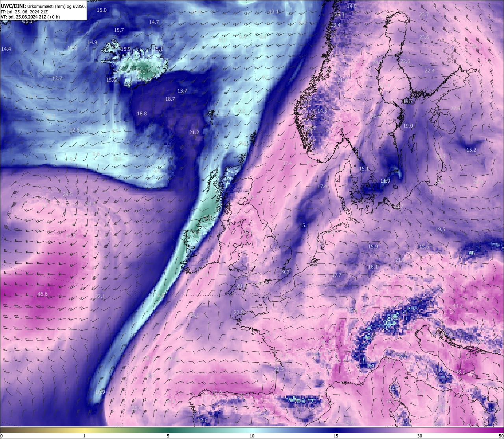Click the 19.2 value over England

284,272
